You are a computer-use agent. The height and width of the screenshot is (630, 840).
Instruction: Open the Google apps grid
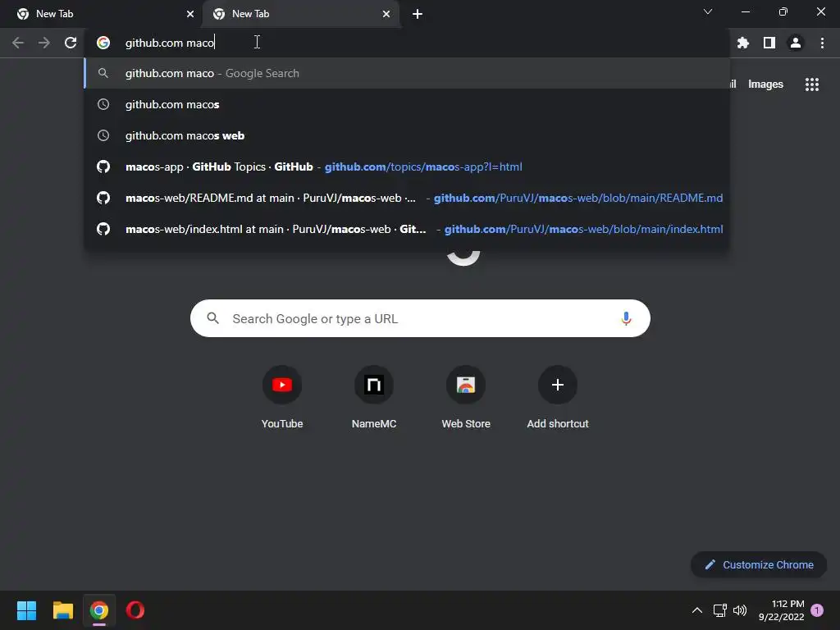(811, 84)
